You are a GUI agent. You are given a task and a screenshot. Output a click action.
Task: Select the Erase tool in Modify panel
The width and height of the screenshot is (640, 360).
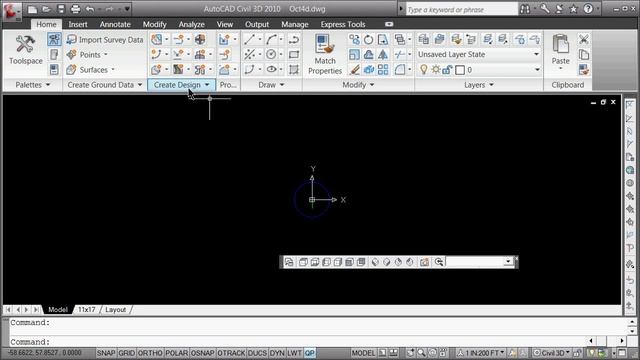point(354,69)
